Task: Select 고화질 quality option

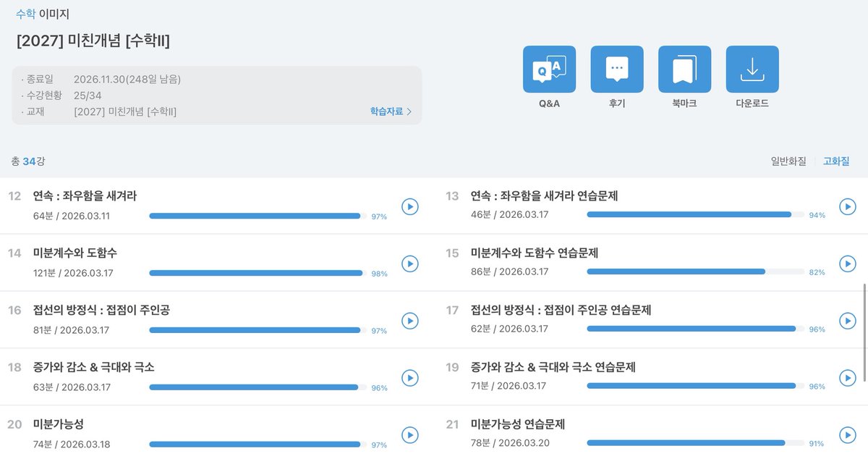Action: coord(836,161)
